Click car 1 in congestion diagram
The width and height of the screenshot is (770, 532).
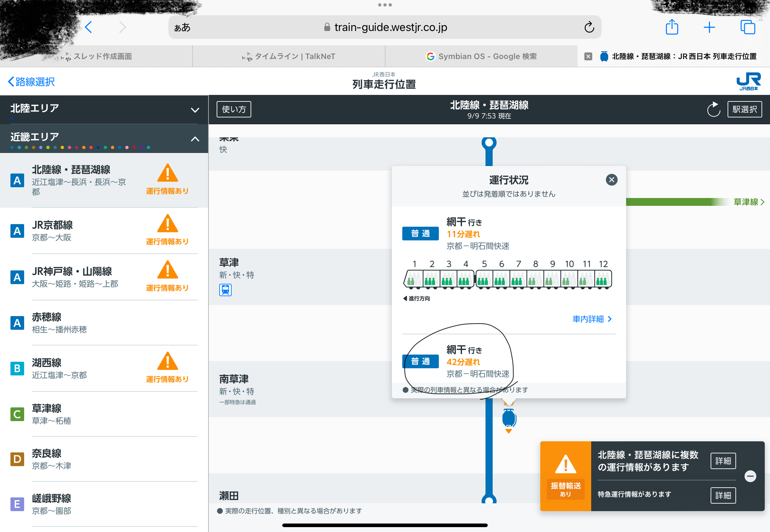coord(413,279)
